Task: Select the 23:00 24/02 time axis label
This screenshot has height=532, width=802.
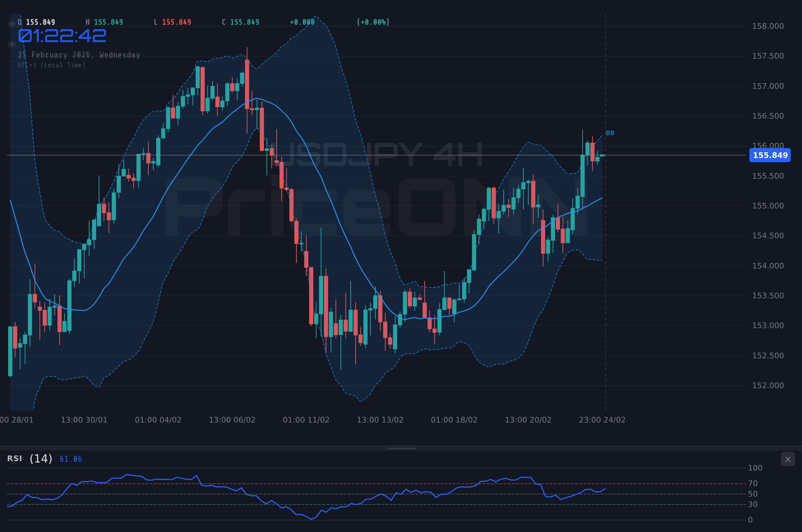Action: coord(601,420)
